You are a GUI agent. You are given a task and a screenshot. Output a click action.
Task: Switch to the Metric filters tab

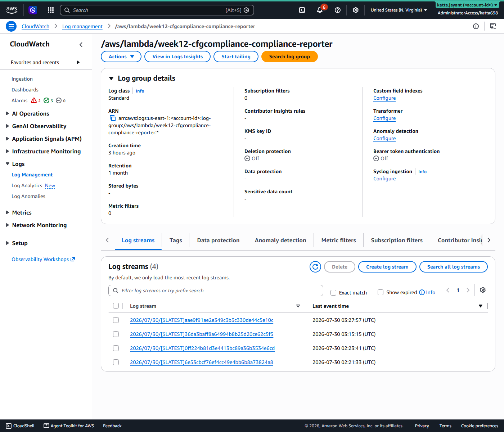pos(339,240)
